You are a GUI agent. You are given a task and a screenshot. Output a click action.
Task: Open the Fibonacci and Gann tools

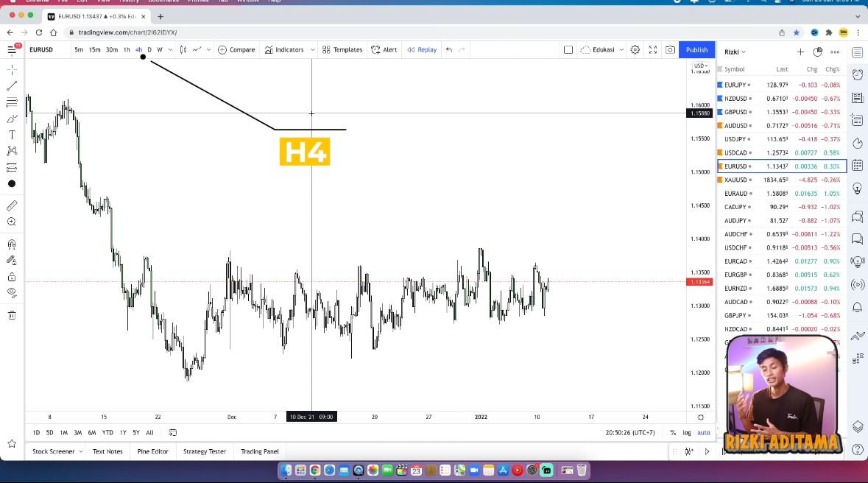[x=12, y=102]
